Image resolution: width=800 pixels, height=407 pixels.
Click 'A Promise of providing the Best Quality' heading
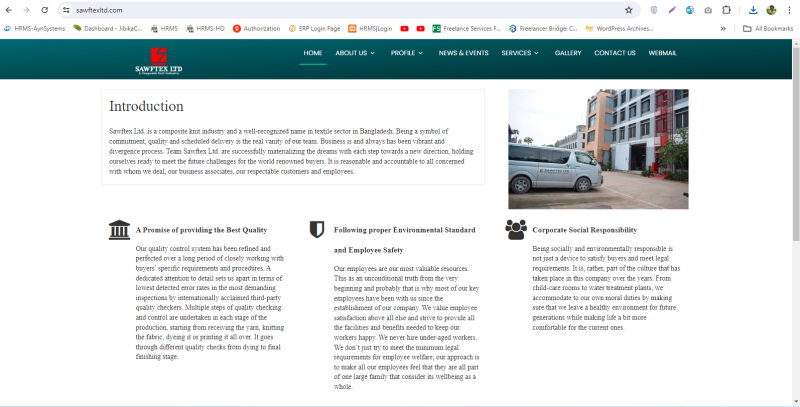pyautogui.click(x=201, y=230)
